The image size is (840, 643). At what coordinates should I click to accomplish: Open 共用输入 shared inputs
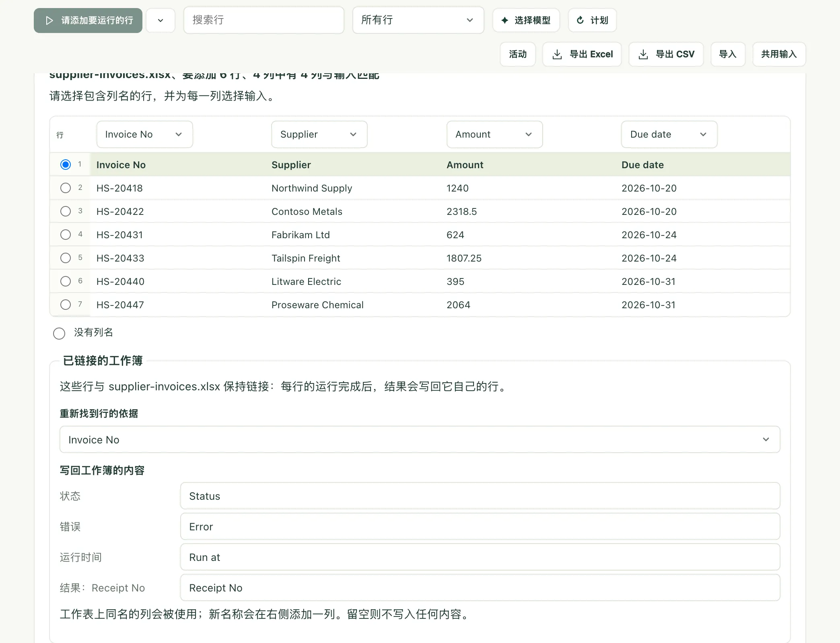click(x=779, y=54)
